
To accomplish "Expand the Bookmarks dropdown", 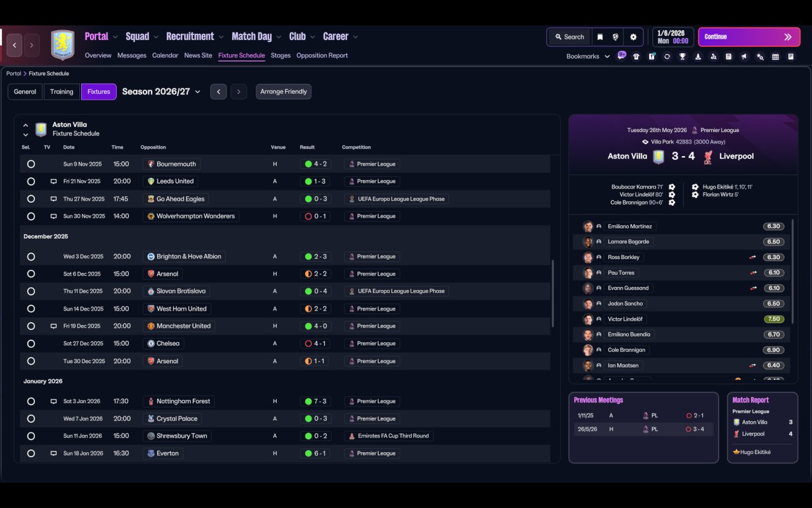I will coord(588,57).
